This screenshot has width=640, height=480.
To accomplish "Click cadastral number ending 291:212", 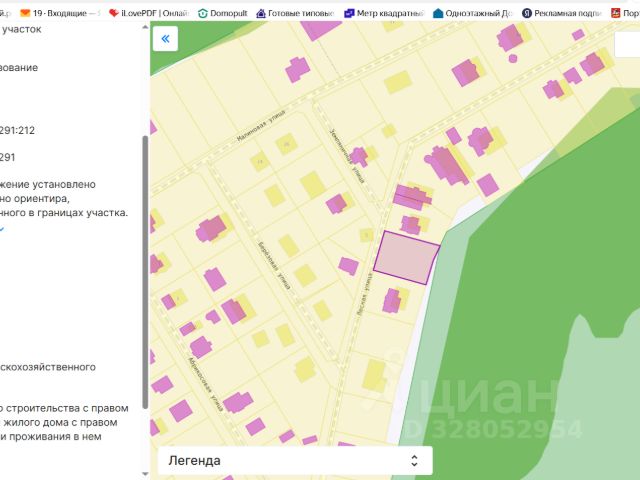I will (x=18, y=130).
